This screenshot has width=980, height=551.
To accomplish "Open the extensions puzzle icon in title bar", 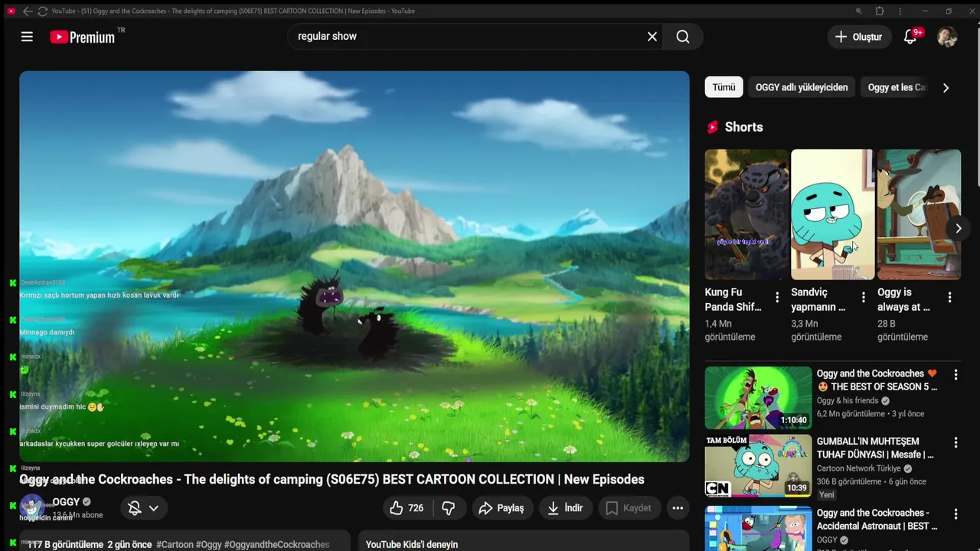I will tap(880, 11).
